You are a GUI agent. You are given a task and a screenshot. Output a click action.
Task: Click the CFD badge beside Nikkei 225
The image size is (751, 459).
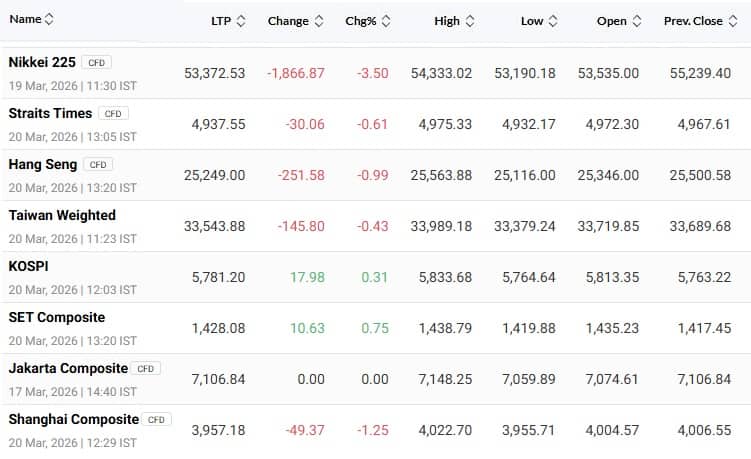(x=97, y=62)
